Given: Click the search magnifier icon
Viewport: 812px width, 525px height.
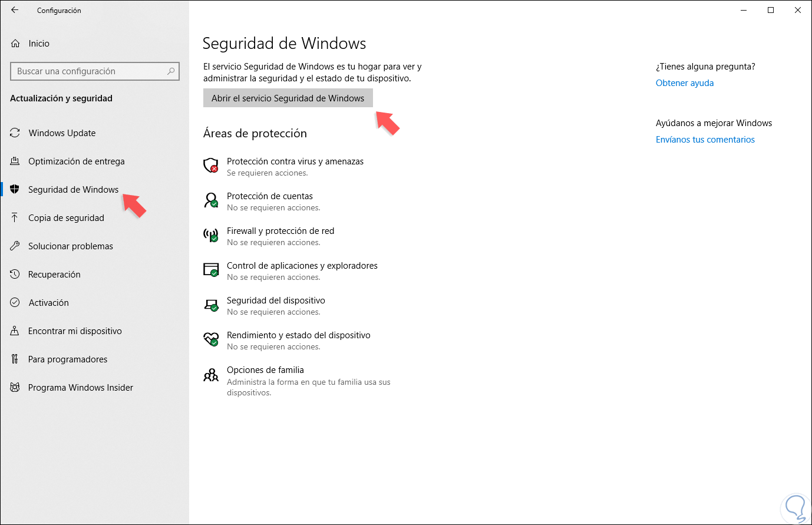Looking at the screenshot, I should [x=171, y=71].
